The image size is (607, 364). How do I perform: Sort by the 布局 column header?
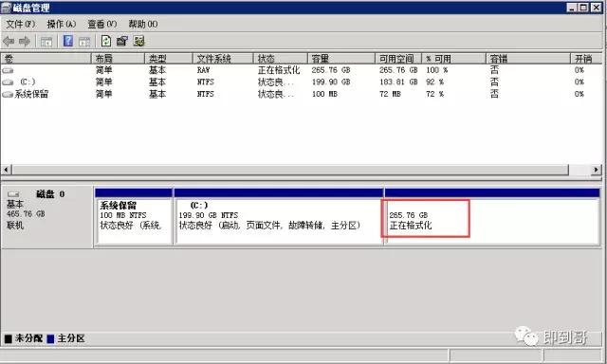click(x=118, y=59)
